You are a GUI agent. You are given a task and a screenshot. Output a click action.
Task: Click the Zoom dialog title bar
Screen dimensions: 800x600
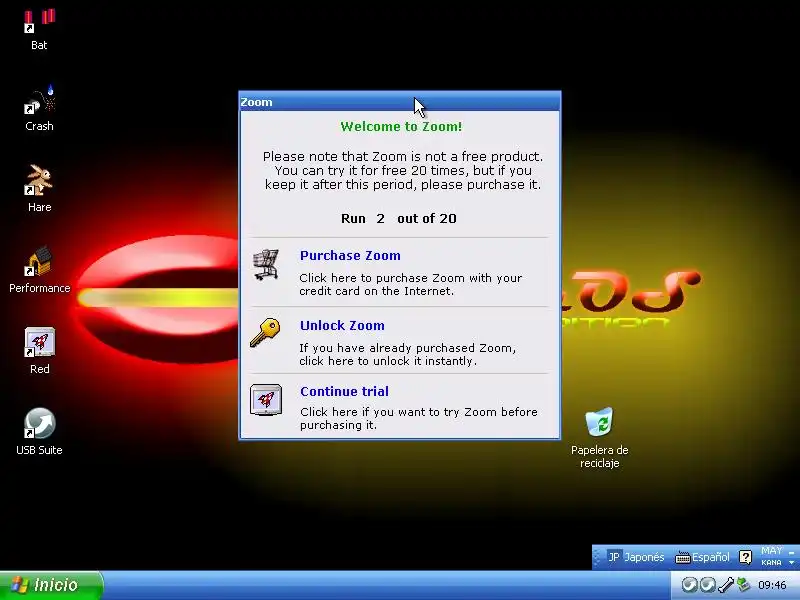(x=399, y=102)
